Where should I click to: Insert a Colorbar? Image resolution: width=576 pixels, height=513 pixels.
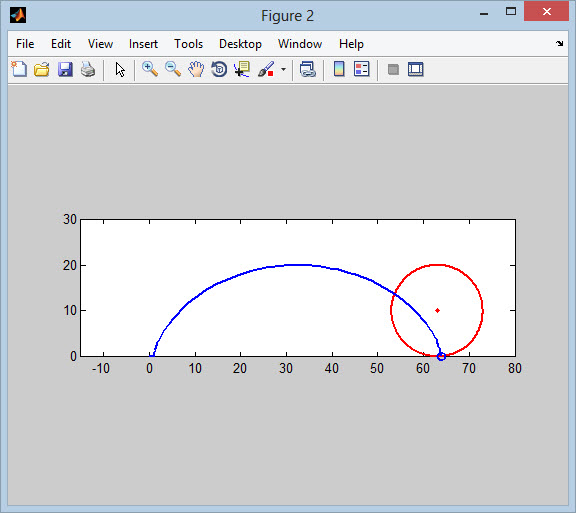tap(339, 69)
